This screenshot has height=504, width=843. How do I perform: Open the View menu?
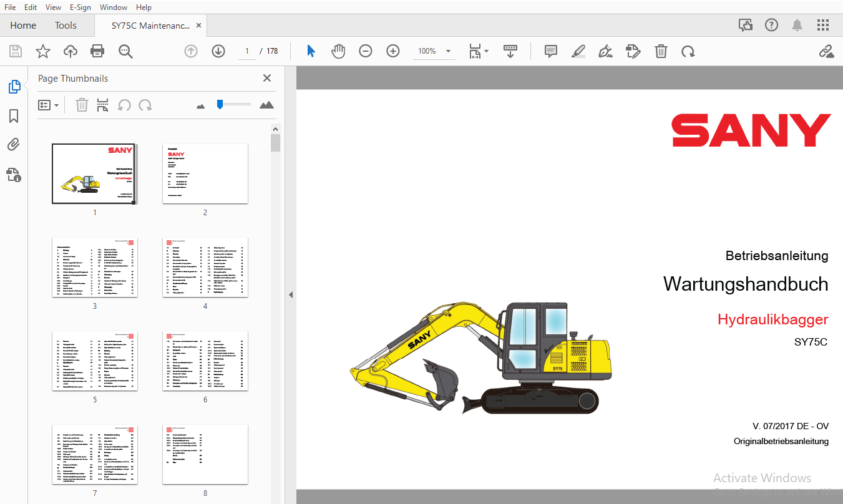pos(54,7)
